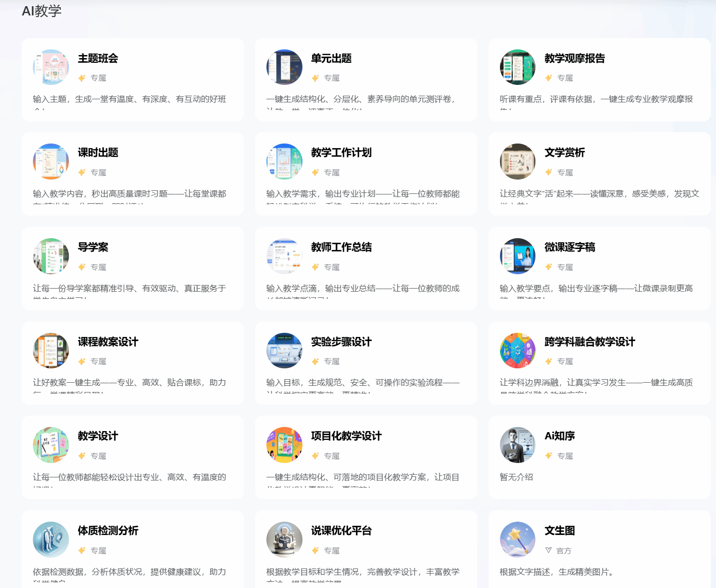Click the 体质检测分析 icon

[51, 540]
